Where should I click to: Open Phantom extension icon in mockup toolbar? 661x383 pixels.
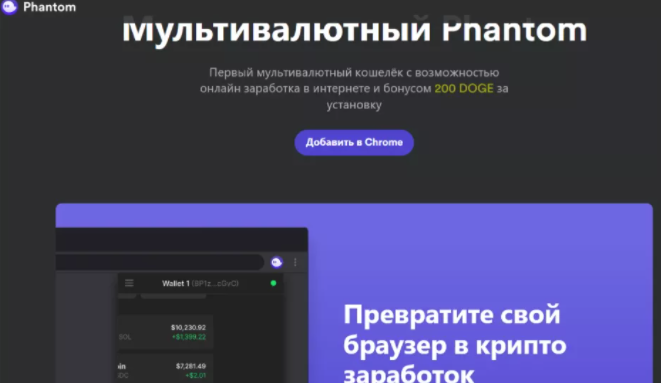pyautogui.click(x=277, y=262)
